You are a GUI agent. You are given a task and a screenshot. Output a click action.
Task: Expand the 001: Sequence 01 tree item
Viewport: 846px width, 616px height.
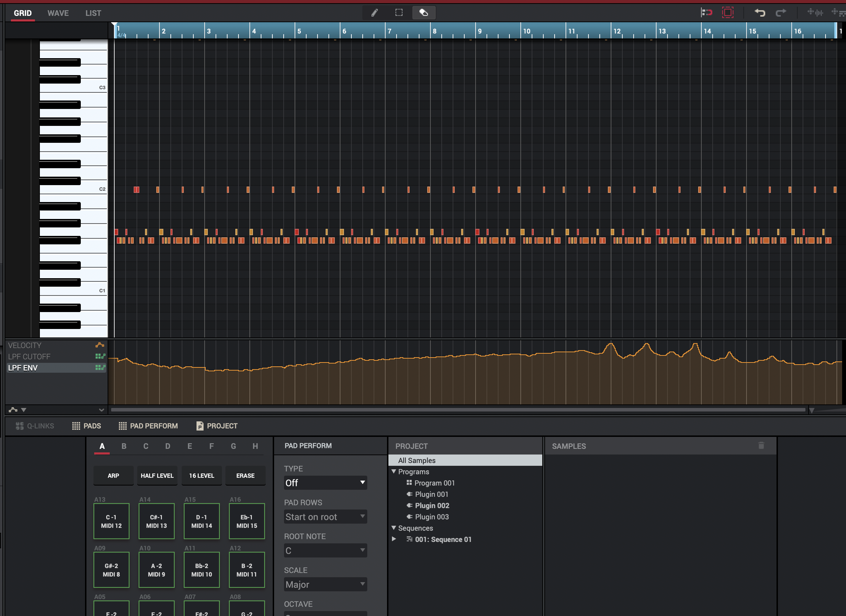point(393,539)
